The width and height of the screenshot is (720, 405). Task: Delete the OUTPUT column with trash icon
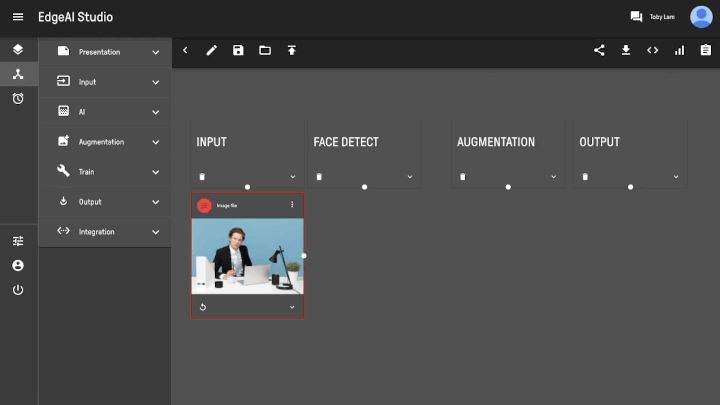585,177
